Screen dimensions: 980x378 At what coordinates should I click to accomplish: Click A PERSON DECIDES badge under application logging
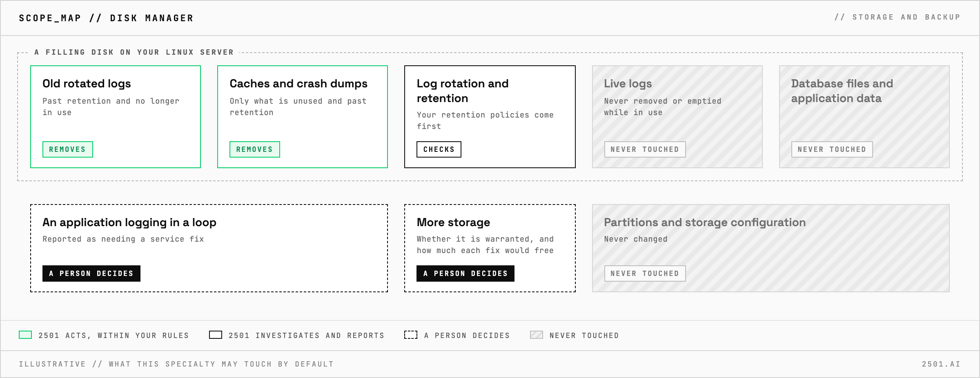click(91, 273)
